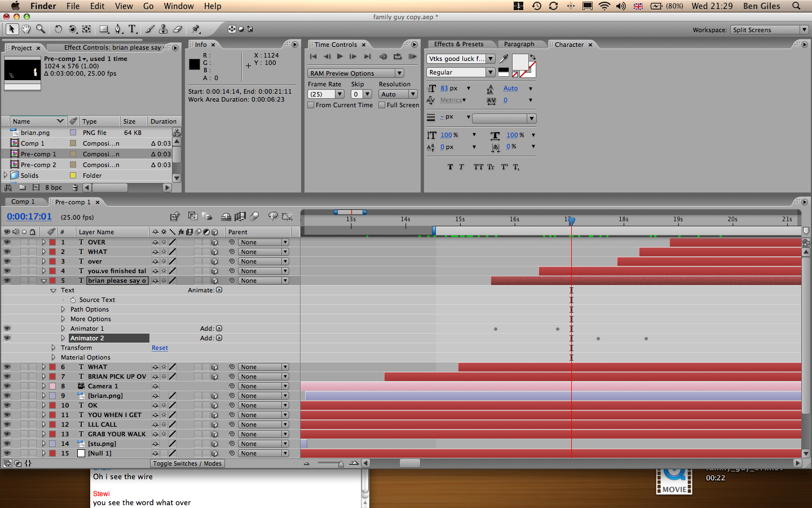
Task: Click Open parent composition icon
Action: pos(175,216)
